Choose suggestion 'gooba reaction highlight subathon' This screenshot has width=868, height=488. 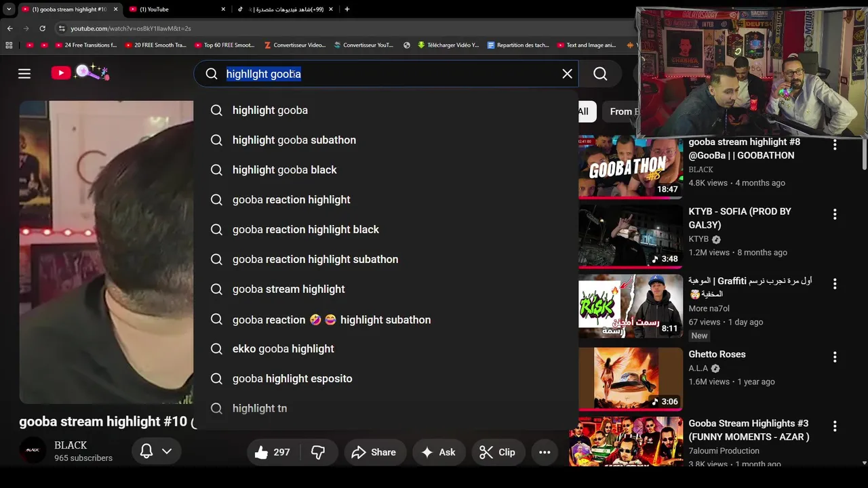386,259
